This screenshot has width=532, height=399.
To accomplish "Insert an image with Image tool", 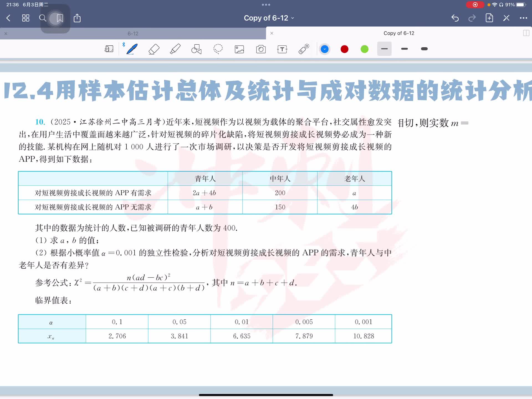I will coord(239,49).
